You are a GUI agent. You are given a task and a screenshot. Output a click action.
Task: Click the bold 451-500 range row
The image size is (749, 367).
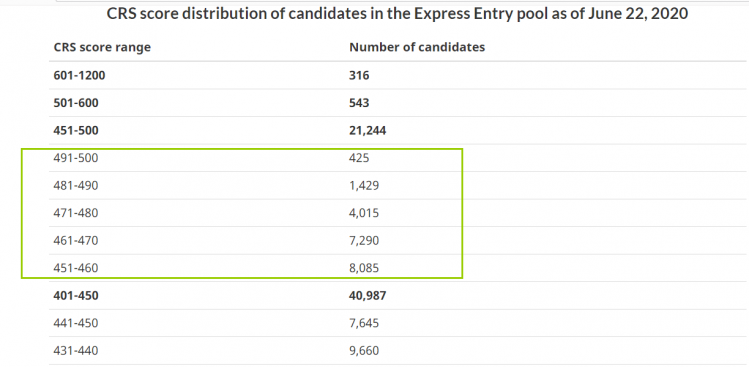coord(397,130)
